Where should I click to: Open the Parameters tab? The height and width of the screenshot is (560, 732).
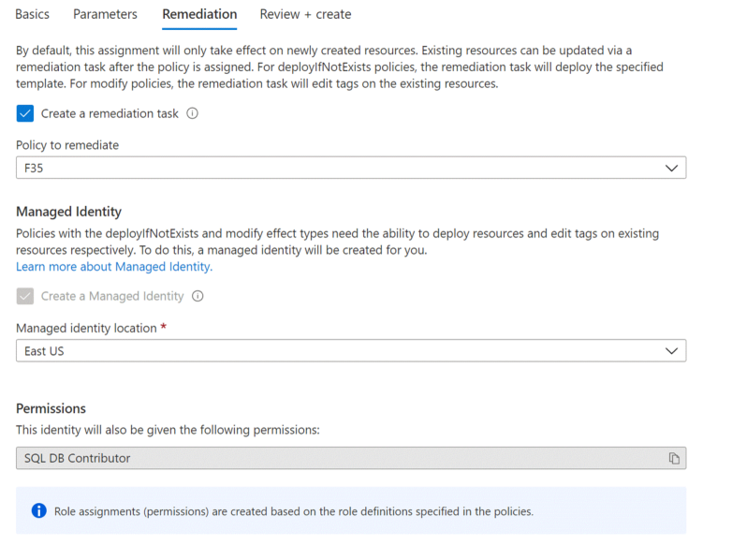(105, 14)
